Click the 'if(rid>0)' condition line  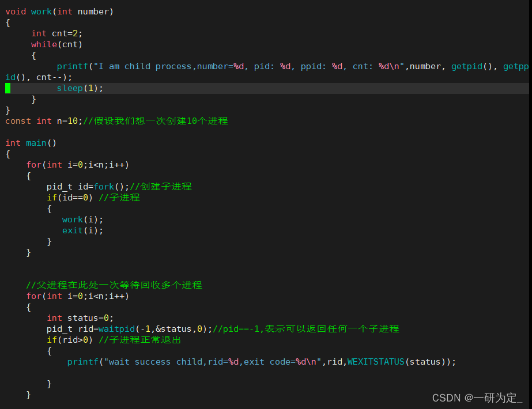[x=70, y=340]
